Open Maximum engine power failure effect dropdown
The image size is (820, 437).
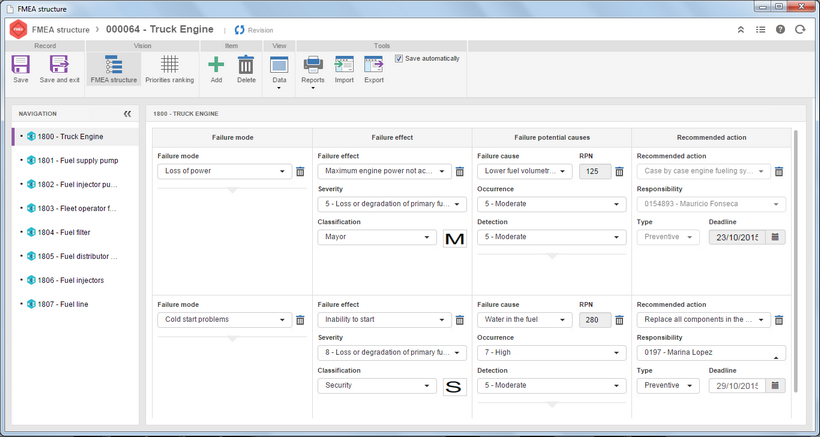[384, 171]
